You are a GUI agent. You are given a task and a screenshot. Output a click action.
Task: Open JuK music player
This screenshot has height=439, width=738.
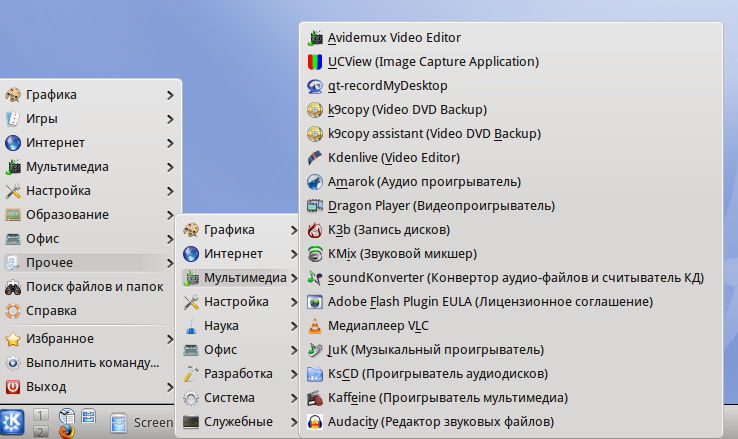(511, 350)
